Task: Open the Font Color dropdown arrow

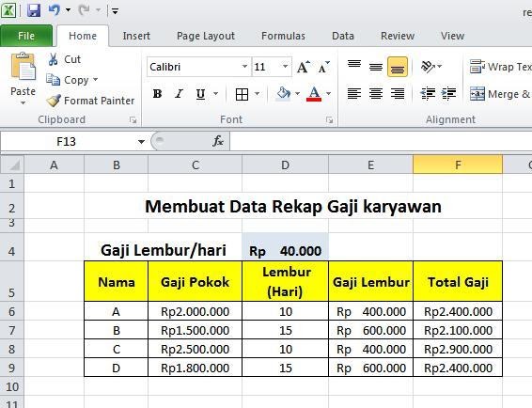Action: coord(328,93)
